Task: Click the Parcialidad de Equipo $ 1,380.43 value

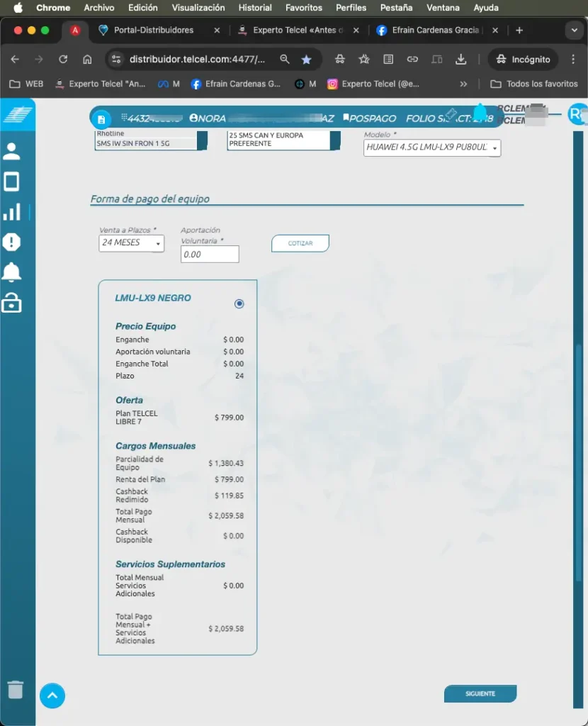Action: coord(226,463)
